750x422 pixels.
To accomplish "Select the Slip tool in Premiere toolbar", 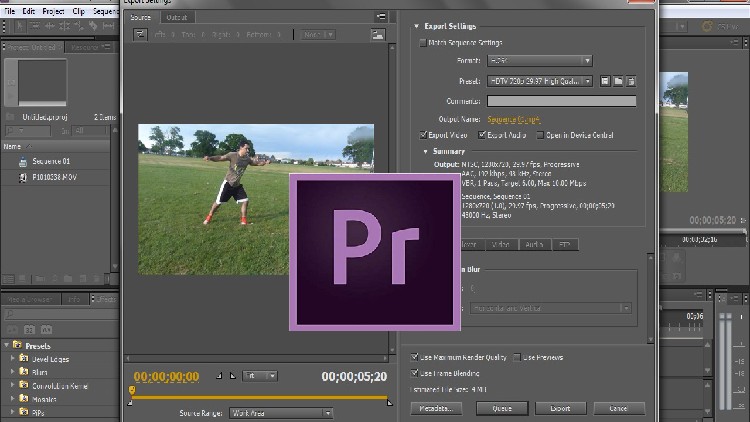I will click(x=108, y=26).
